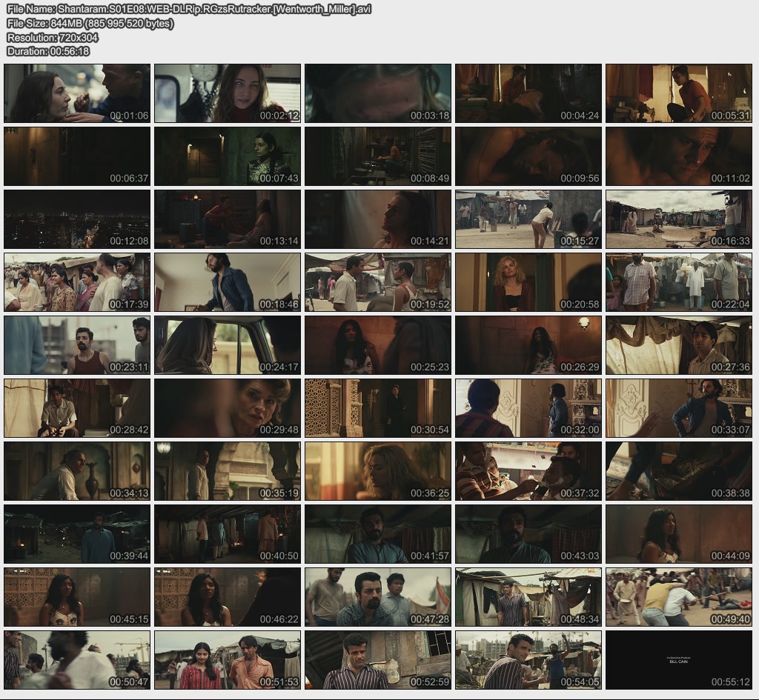Screen dimensions: 759x700
Task: Select frame with timestamp 00:04:24
Action: 528,93
